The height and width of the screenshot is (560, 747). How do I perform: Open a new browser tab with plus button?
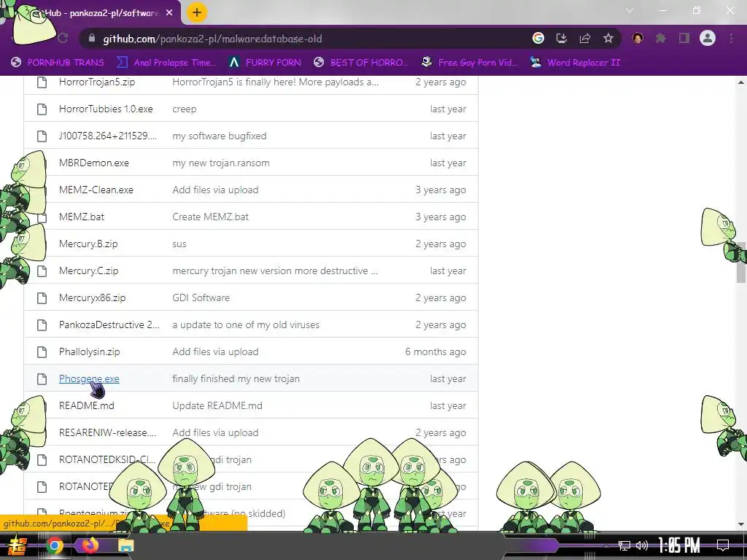point(197,12)
